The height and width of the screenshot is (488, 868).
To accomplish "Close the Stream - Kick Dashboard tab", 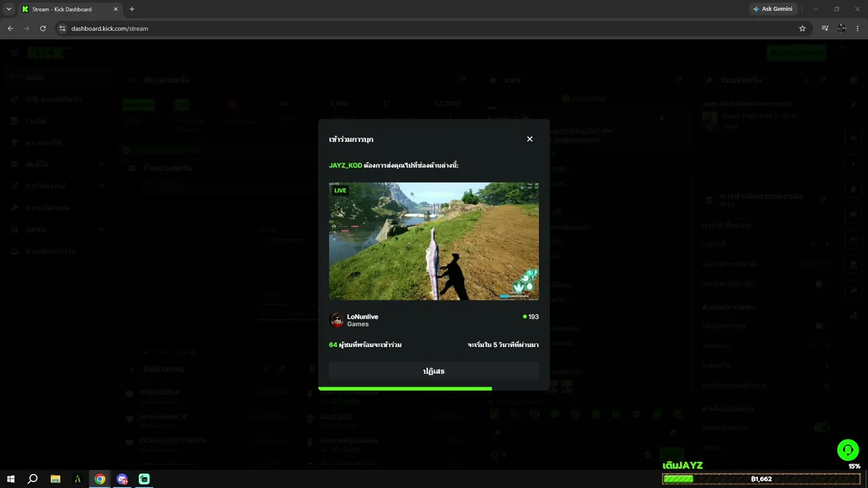I will tap(115, 9).
